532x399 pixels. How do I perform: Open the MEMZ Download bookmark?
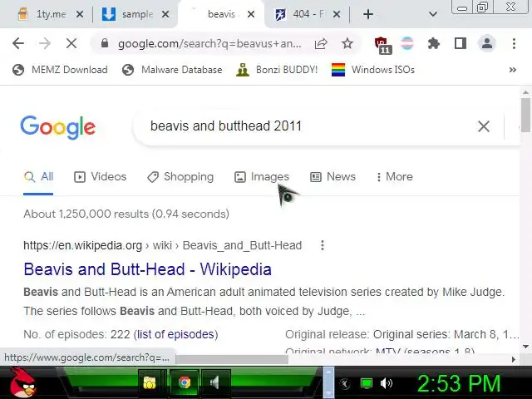(x=60, y=70)
